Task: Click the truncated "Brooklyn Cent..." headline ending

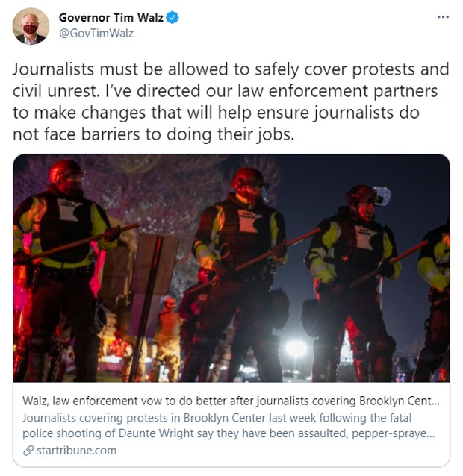Action: coord(400,401)
